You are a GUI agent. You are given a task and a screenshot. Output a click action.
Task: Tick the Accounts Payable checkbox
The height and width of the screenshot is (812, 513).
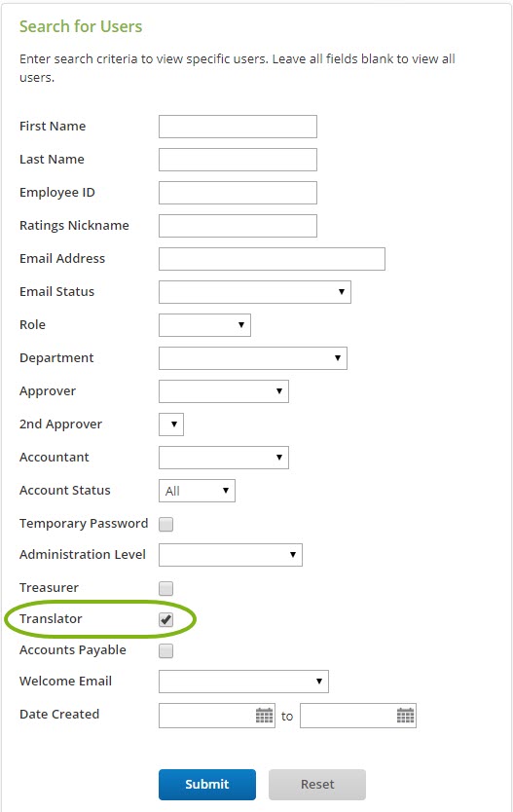(x=166, y=650)
